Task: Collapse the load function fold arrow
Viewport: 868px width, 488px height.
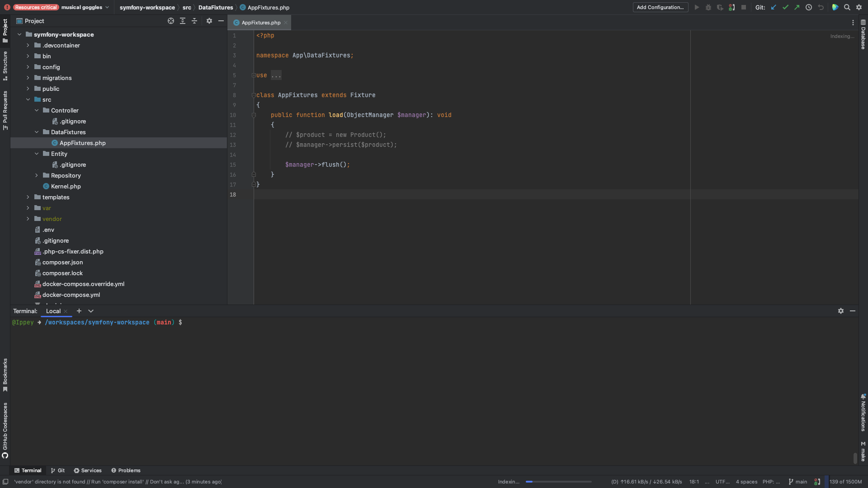Action: coord(254,115)
